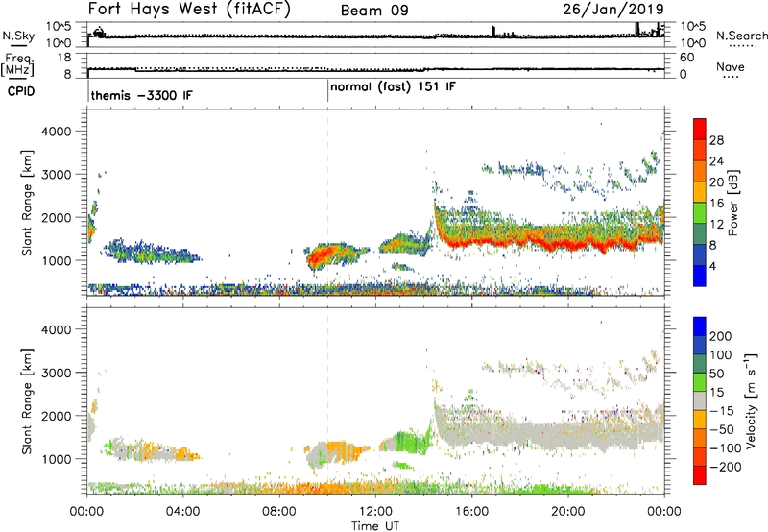Click the 'themis -3300 IF' CPID text
768x532 pixels.
click(x=141, y=95)
